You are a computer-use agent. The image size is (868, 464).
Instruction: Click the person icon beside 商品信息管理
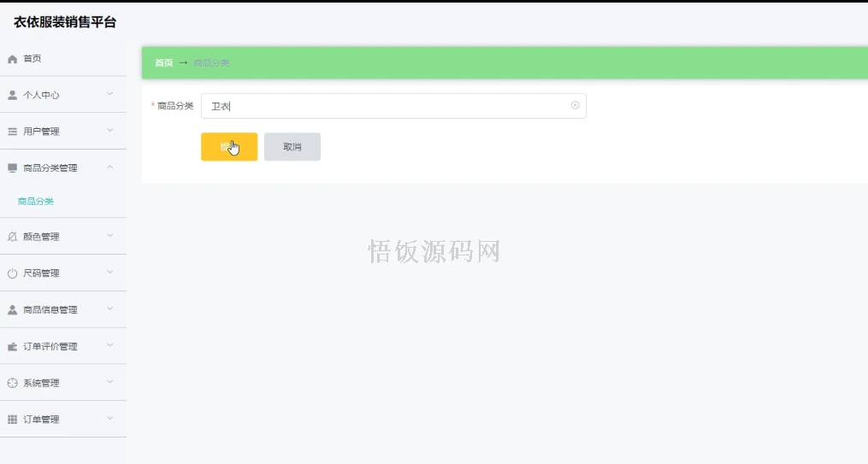coord(12,309)
